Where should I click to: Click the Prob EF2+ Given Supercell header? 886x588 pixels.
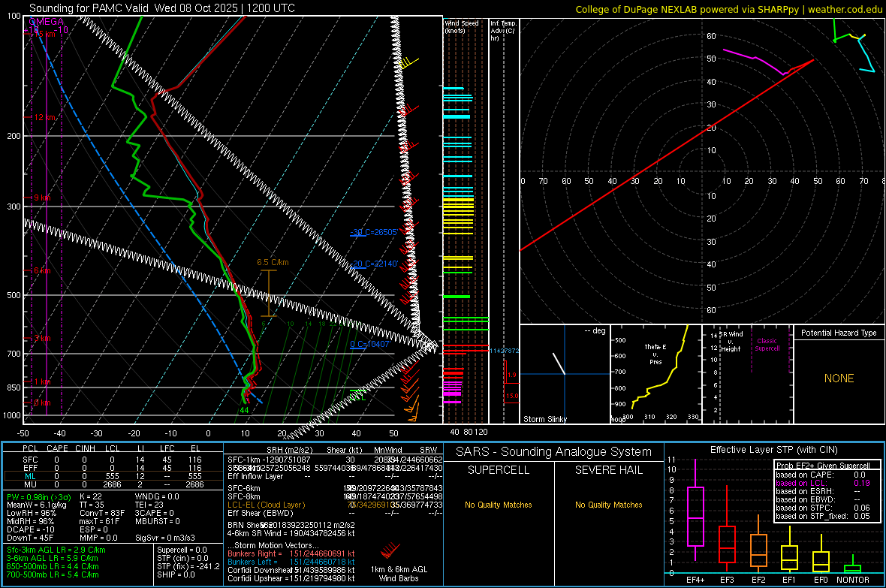point(823,466)
